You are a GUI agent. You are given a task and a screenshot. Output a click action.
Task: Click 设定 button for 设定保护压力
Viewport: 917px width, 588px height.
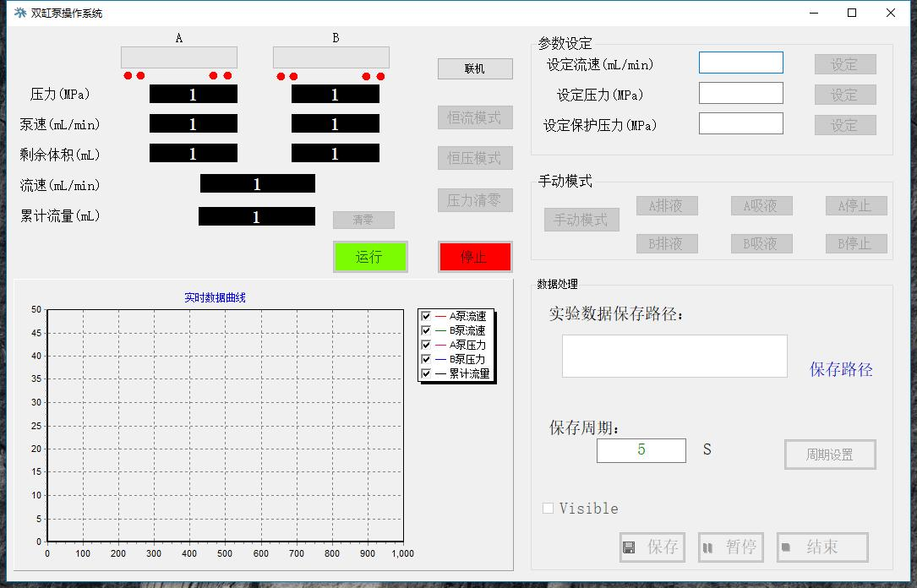point(845,125)
